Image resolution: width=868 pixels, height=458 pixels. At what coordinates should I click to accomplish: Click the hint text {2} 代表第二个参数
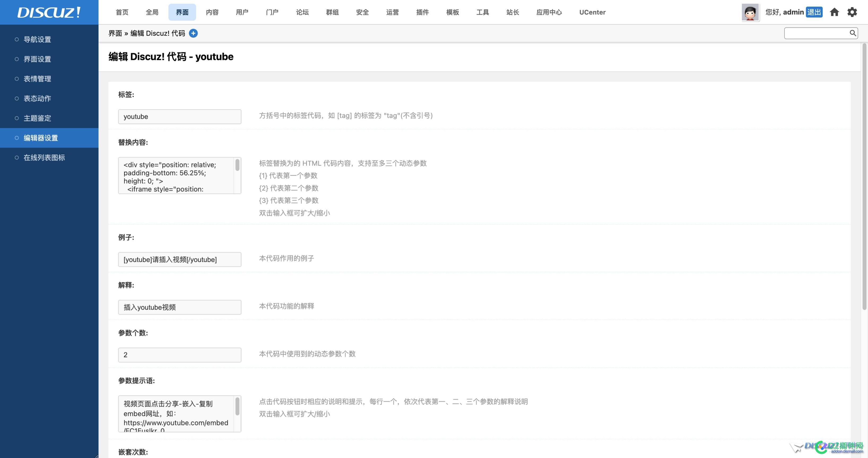tap(289, 188)
